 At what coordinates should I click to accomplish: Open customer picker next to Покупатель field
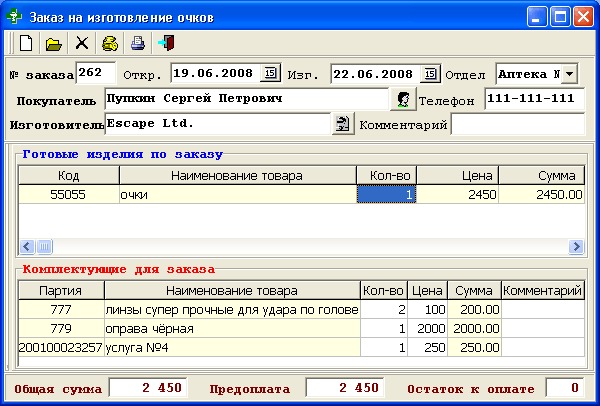coord(402,99)
